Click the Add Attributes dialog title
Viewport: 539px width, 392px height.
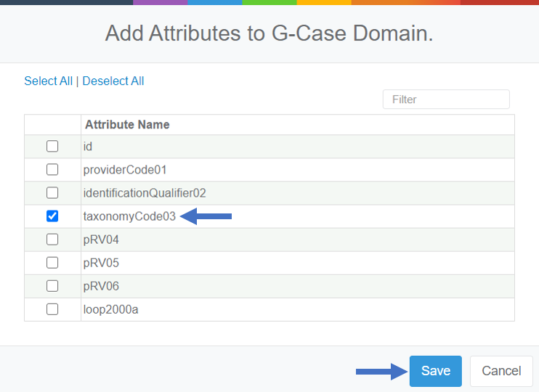coord(269,33)
